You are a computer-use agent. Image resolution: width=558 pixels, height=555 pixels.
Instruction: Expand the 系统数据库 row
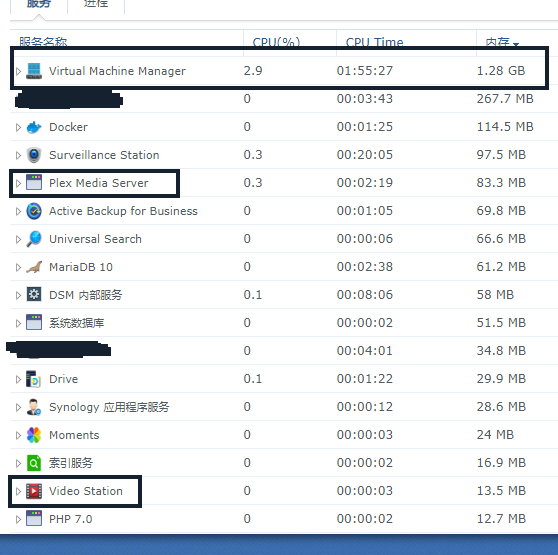tap(19, 323)
